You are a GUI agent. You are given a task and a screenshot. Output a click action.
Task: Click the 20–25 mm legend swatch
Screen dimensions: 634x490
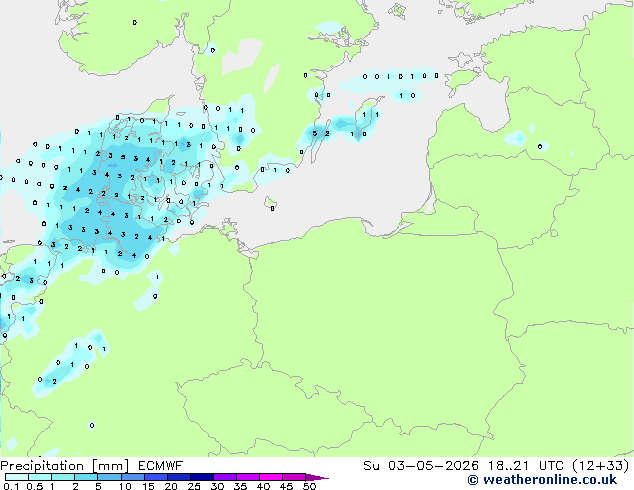(x=179, y=477)
